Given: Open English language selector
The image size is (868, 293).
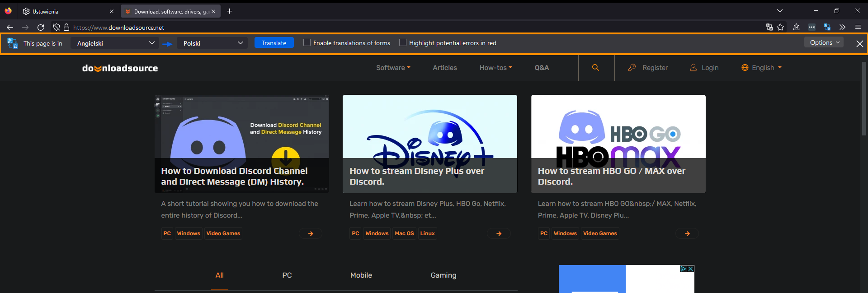Looking at the screenshot, I should coord(762,68).
